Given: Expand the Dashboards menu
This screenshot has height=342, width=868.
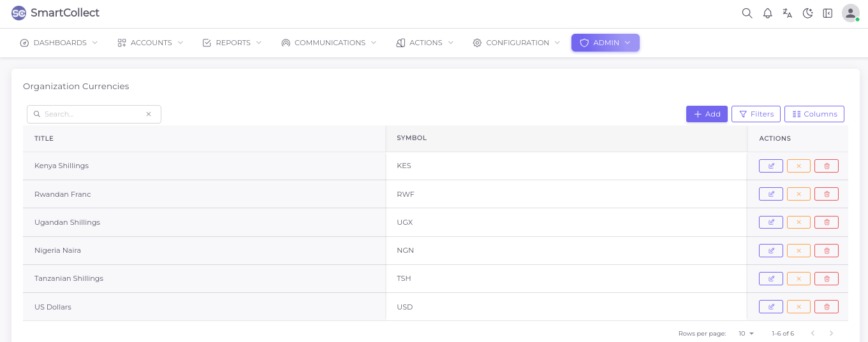Looking at the screenshot, I should (x=59, y=43).
